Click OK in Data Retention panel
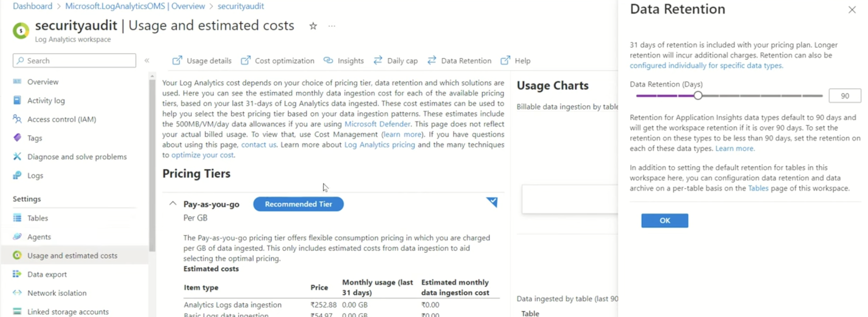 point(664,221)
